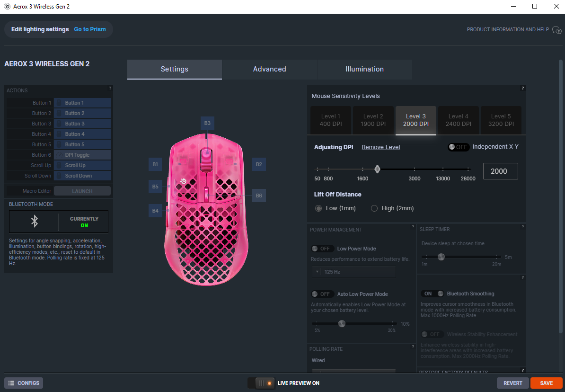The height and width of the screenshot is (392, 565).
Task: Open the 125 Hz polling rate dropdown
Action: 354,272
